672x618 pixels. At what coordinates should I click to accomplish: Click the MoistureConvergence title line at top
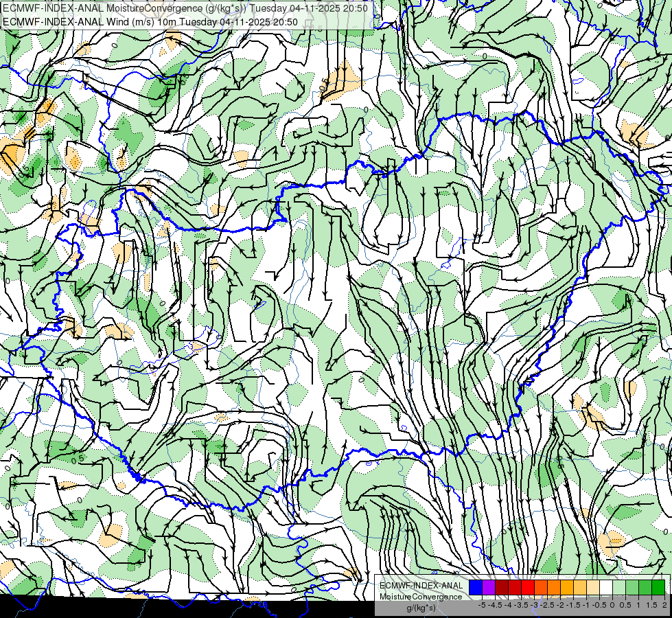(185, 8)
